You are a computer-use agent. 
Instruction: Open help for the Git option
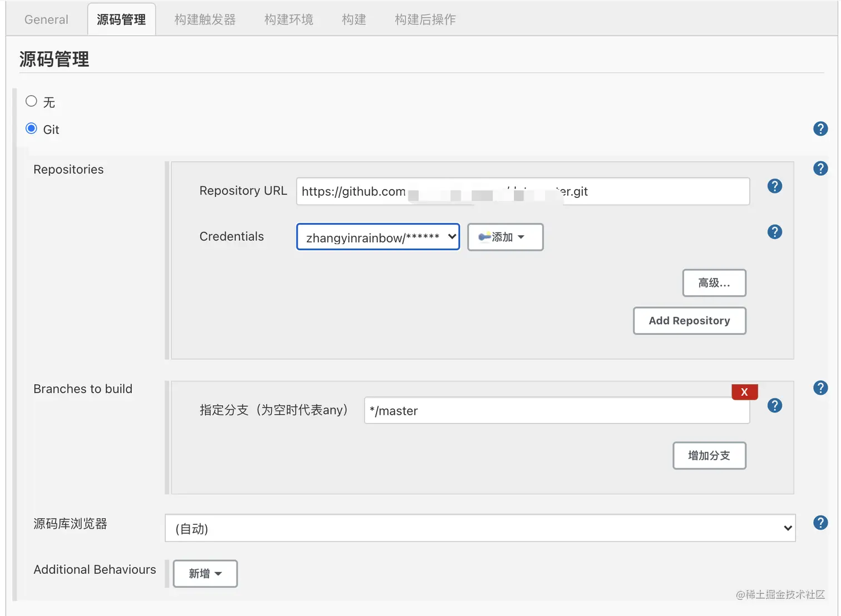820,129
